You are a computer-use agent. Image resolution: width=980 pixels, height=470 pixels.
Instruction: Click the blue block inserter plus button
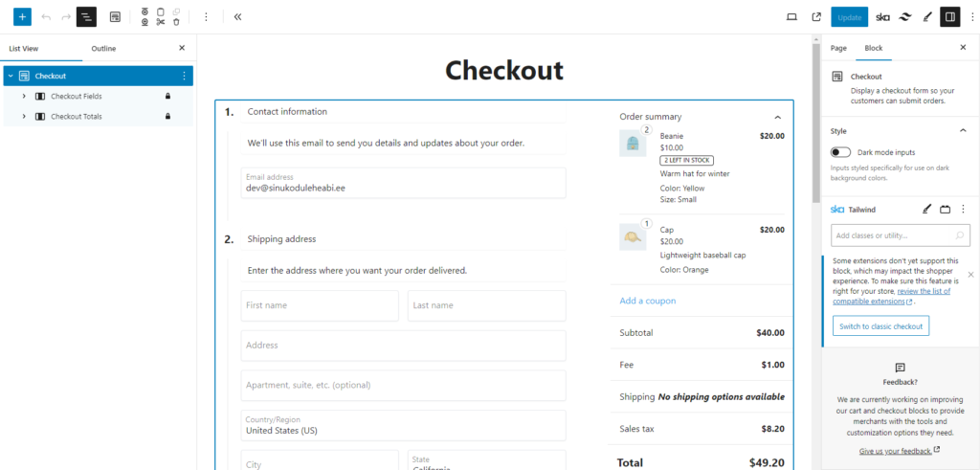tap(22, 17)
